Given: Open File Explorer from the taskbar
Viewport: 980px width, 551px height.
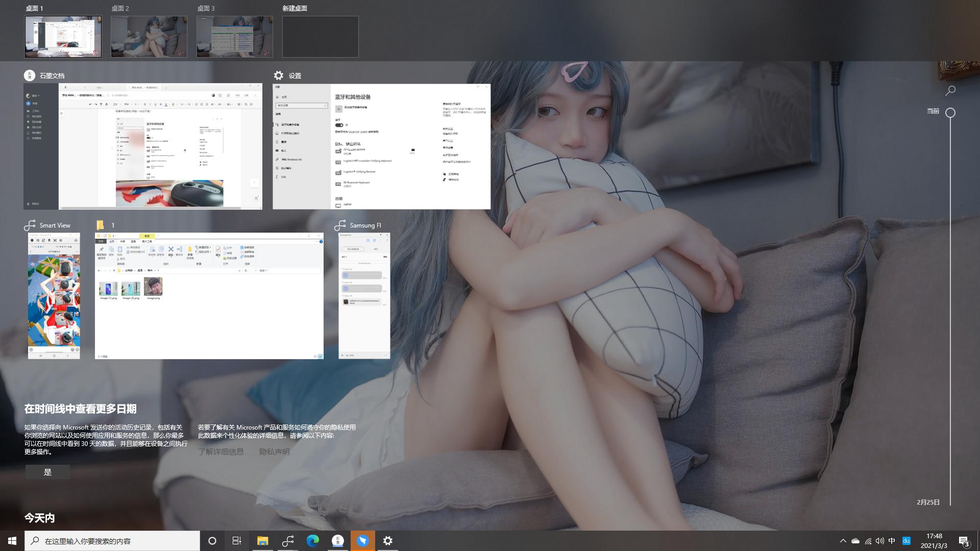Looking at the screenshot, I should pyautogui.click(x=262, y=541).
